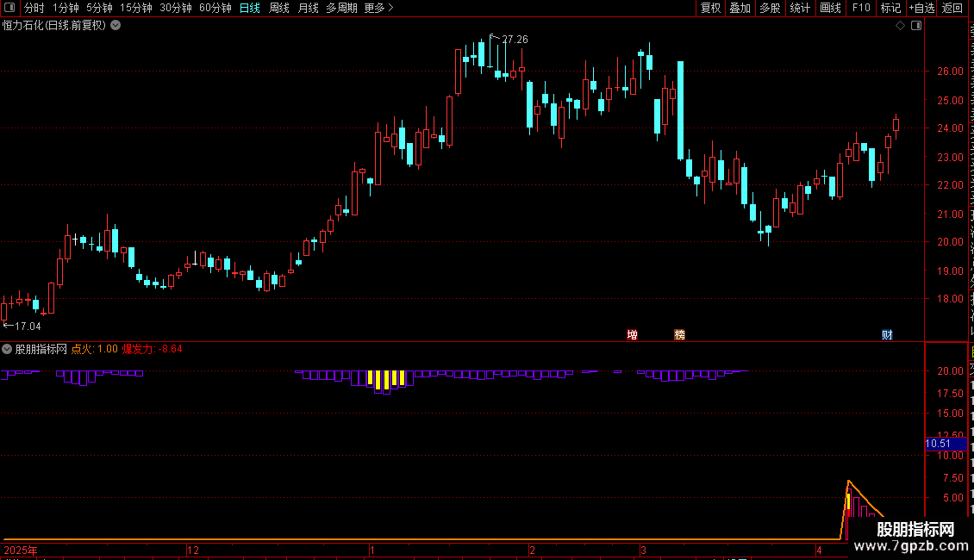Open the 复权 adjustment menu

710,8
